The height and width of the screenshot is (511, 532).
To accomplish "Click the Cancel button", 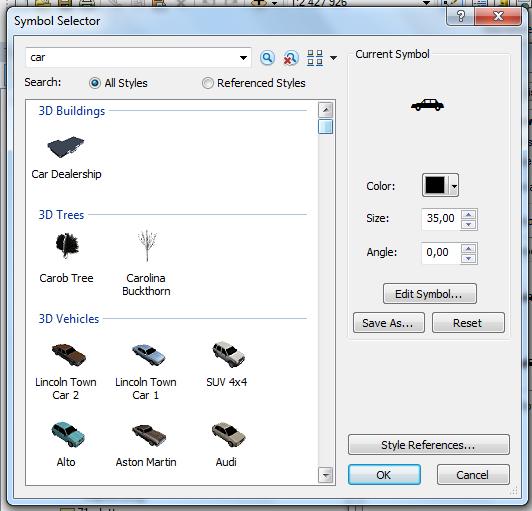I will (473, 475).
